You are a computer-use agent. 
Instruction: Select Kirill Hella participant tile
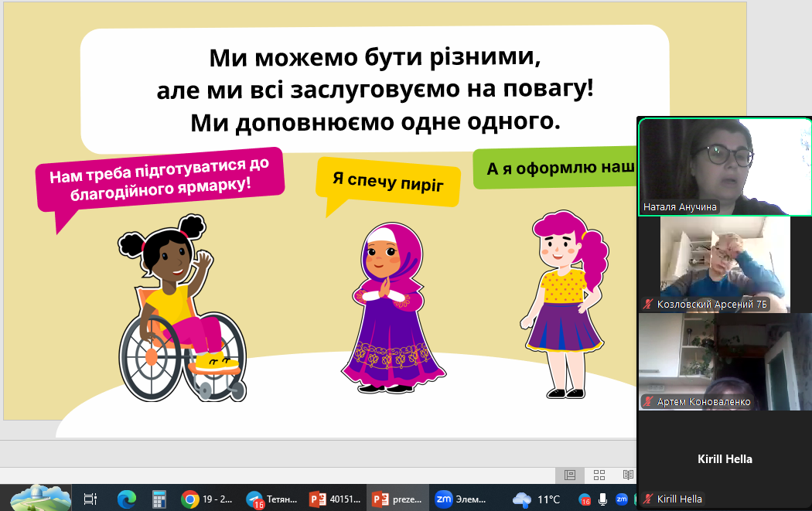click(x=725, y=459)
